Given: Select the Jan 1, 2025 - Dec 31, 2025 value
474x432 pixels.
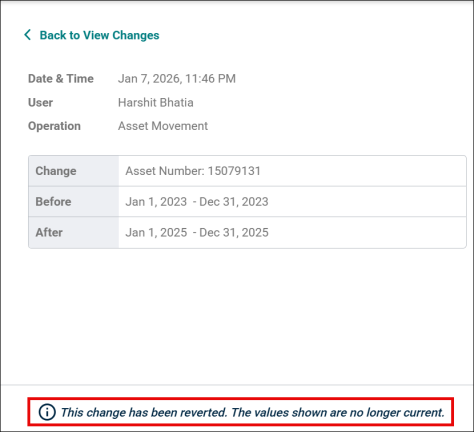Looking at the screenshot, I should point(197,232).
